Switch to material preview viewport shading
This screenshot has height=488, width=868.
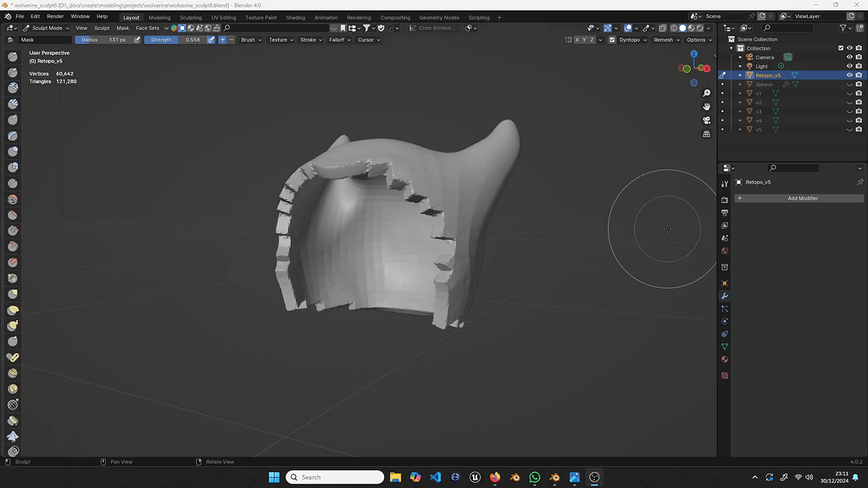click(x=691, y=28)
